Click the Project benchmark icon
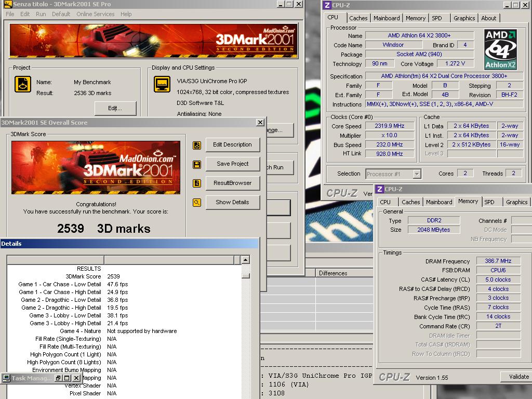This screenshot has height=399, width=532. click(23, 84)
